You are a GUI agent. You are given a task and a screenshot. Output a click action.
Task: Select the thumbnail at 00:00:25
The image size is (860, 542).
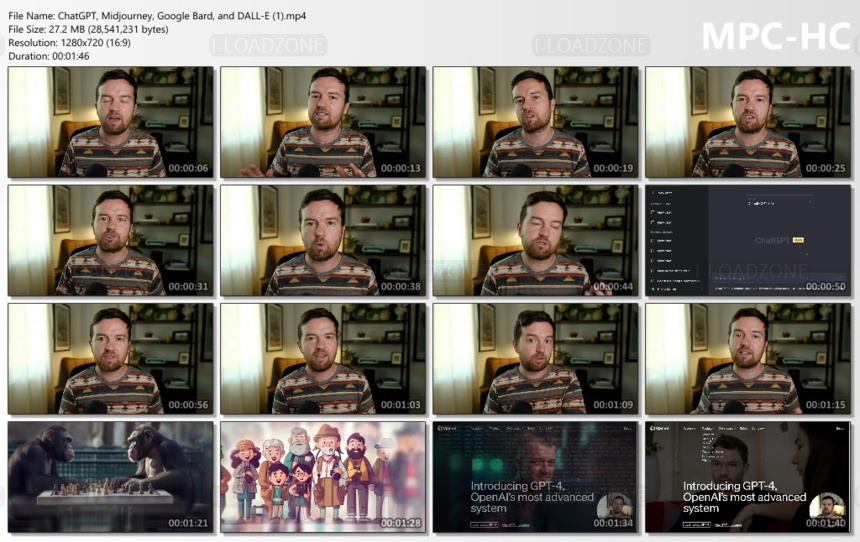click(x=748, y=122)
